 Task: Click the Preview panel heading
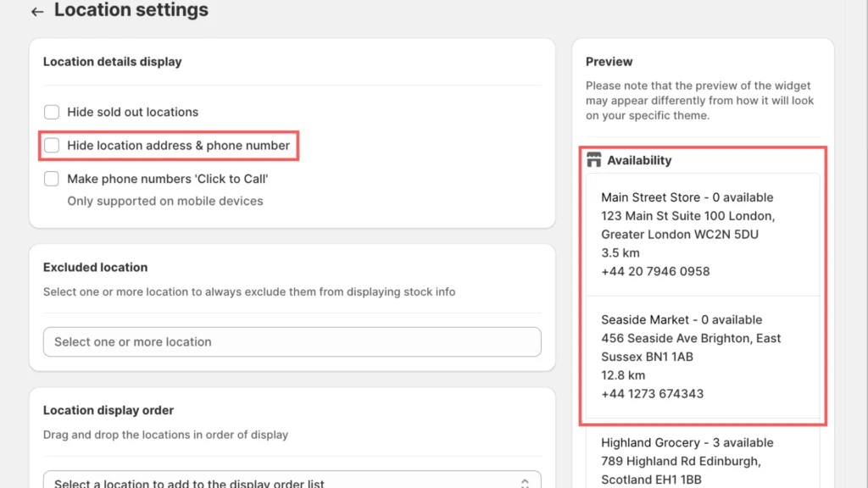point(609,62)
